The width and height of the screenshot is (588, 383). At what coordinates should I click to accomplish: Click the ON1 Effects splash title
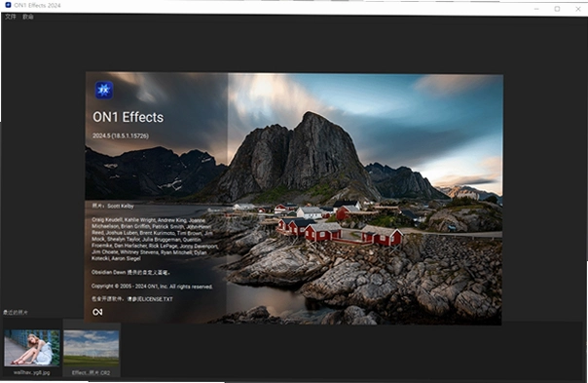click(128, 117)
